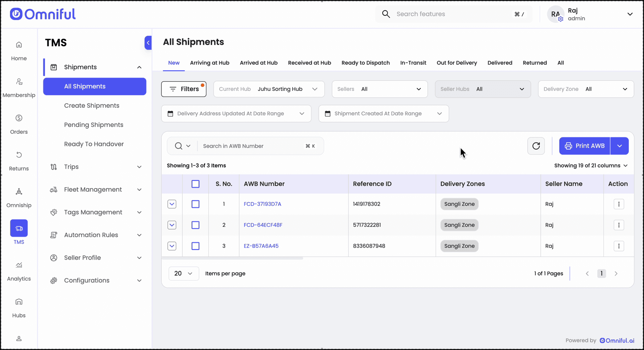Collapse the TMS side panel arrow

point(148,43)
